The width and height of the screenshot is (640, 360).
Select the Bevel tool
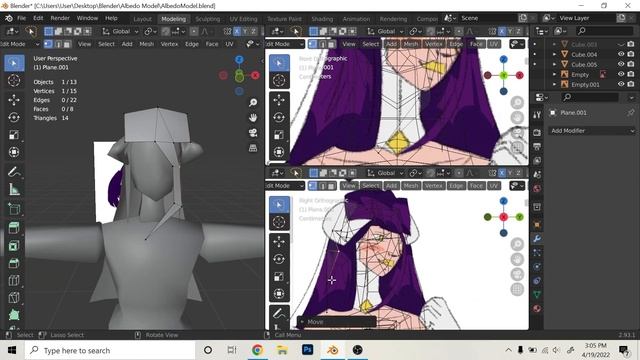pyautogui.click(x=14, y=263)
